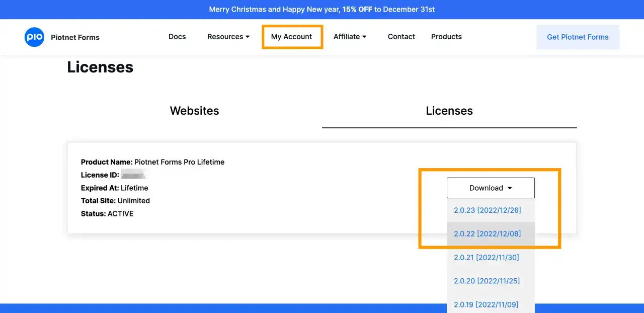The image size is (644, 313).
Task: Switch to the Websites tab
Action: click(195, 111)
